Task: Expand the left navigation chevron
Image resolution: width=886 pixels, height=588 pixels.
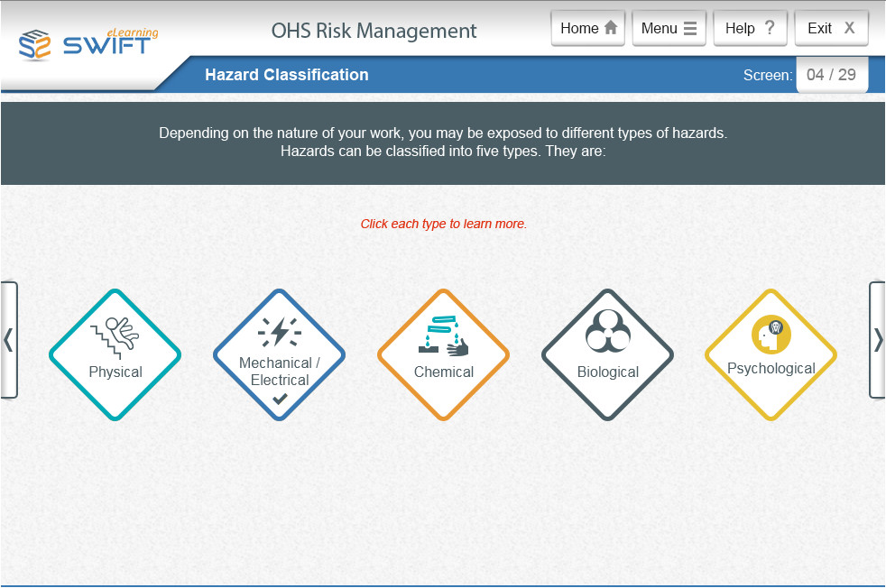Action: tap(8, 340)
